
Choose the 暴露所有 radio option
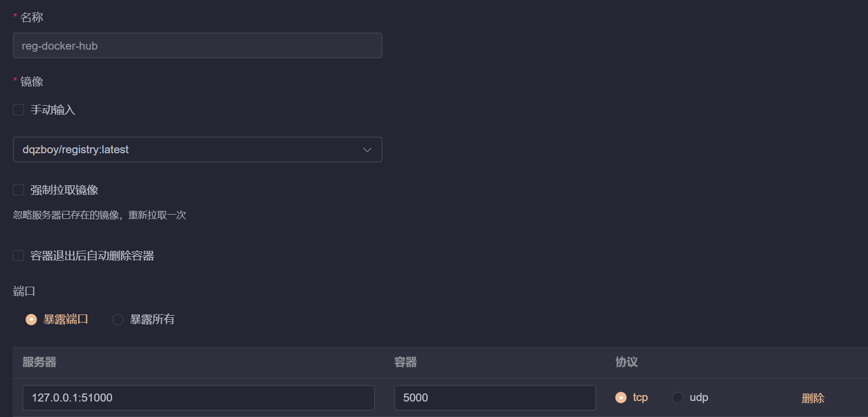pos(118,319)
